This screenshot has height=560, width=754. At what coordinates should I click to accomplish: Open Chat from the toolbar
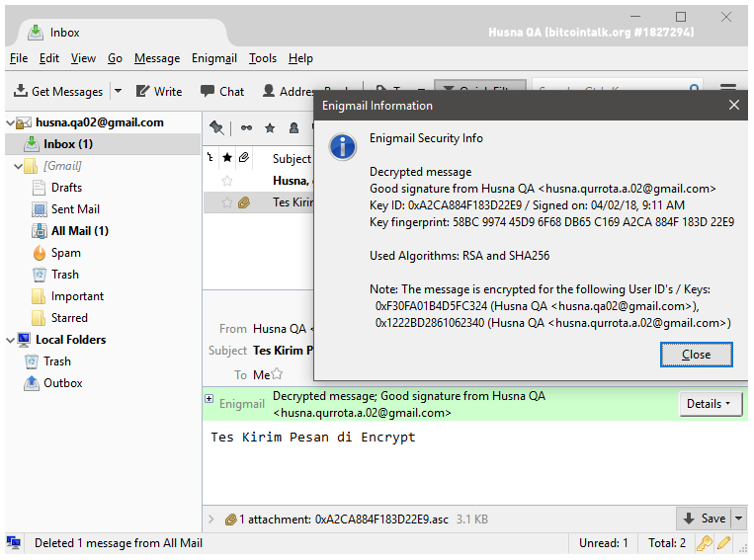pos(222,91)
